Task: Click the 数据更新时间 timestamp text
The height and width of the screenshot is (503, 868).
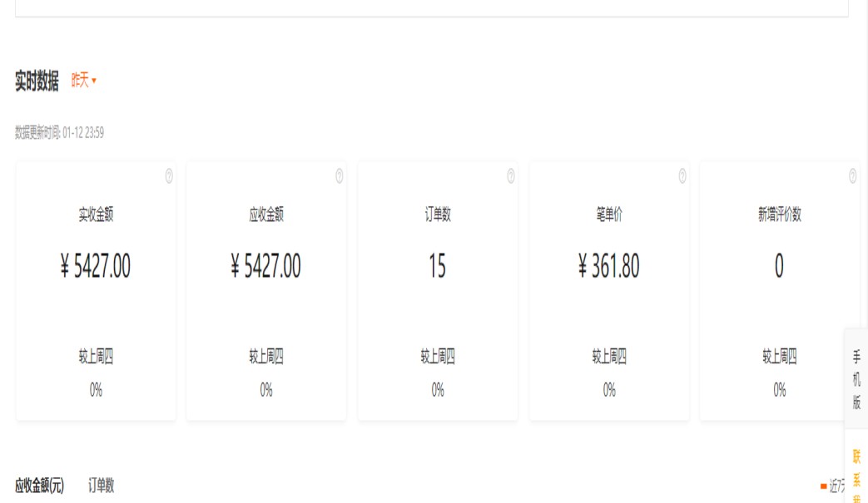Action: coord(59,133)
